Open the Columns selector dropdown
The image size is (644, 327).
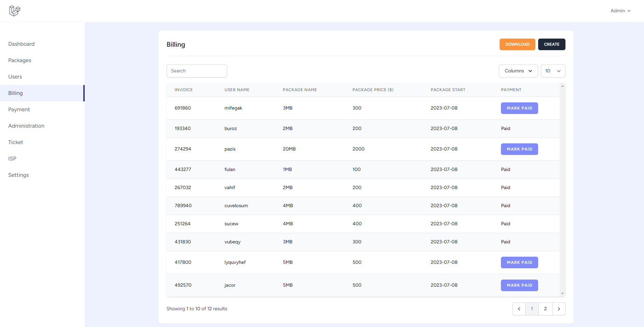point(518,71)
